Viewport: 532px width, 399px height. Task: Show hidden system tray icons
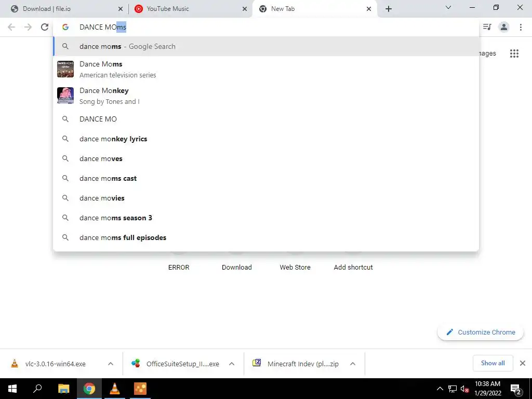point(440,389)
